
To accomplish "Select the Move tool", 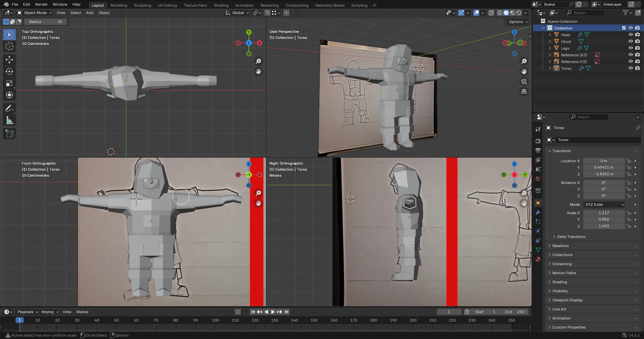I will pyautogui.click(x=9, y=60).
